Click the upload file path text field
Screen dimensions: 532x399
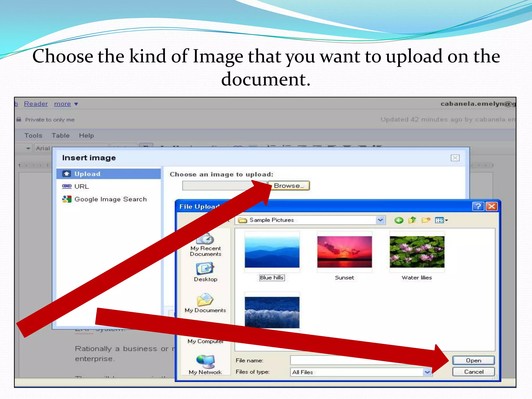click(224, 186)
